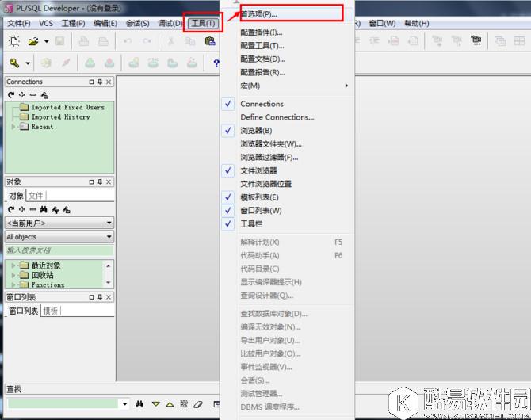The image size is (531, 420).
Task: Click the blue question mark help icon
Action: 216,63
